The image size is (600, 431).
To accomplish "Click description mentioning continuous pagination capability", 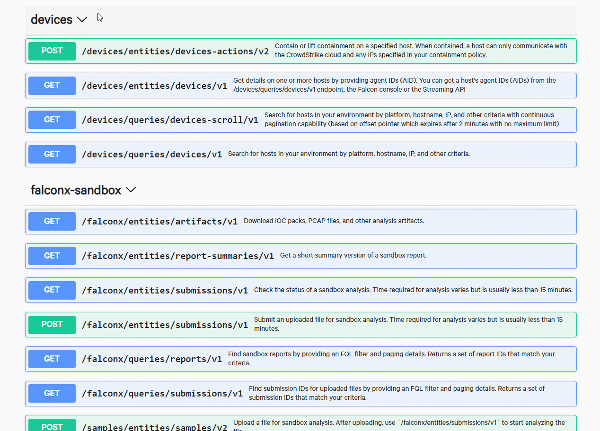I will click(x=412, y=119).
